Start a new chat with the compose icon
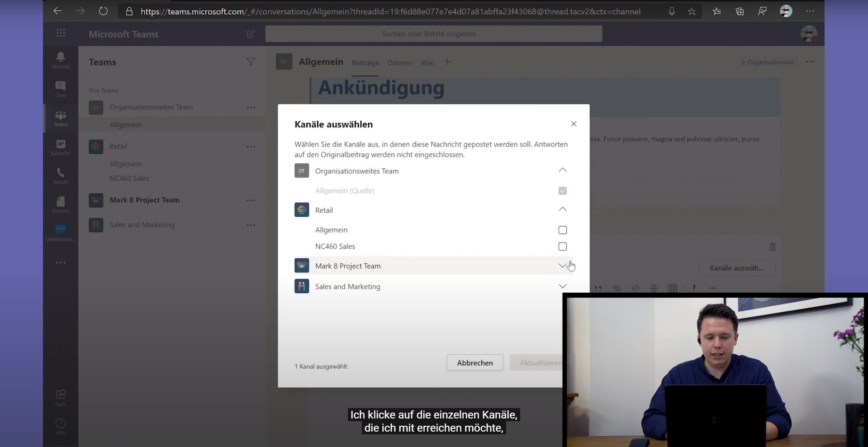The image size is (868, 447). 250,34
